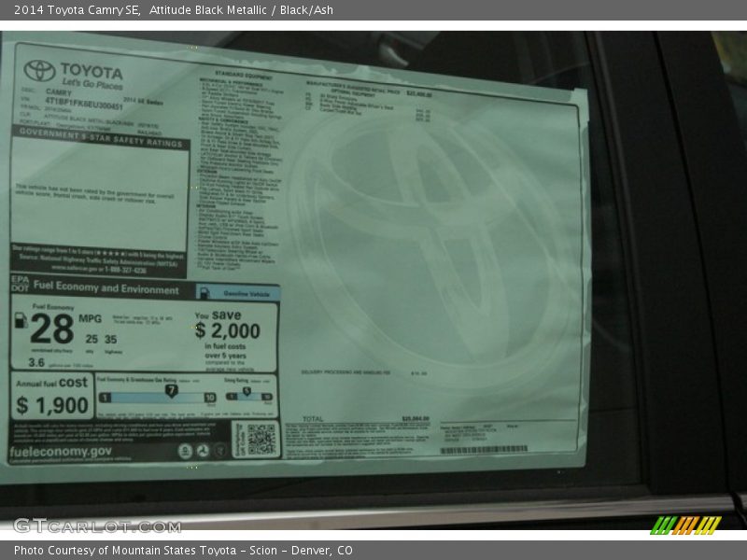Click the QR code on the fuel label
This screenshot has height=560, width=747.
click(x=261, y=439)
